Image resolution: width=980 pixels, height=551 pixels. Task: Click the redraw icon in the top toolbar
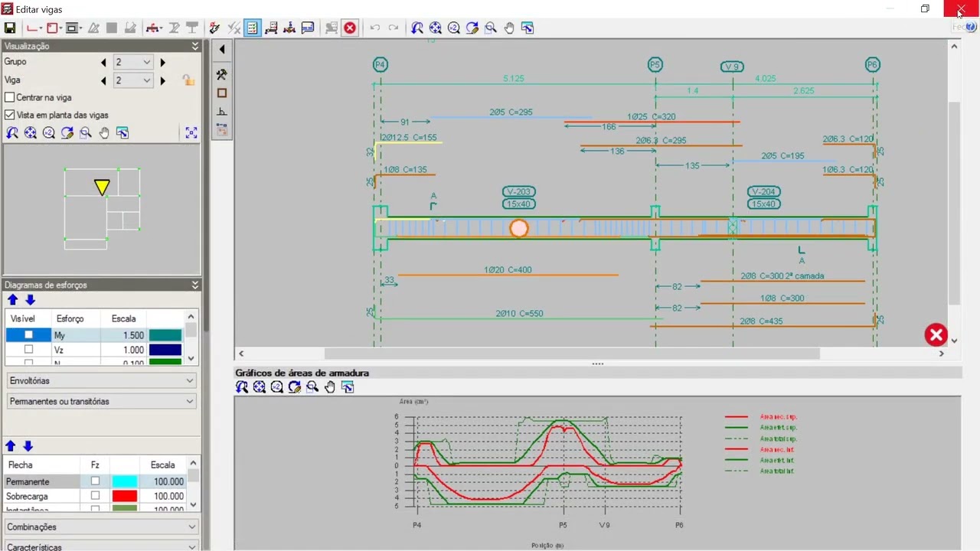[x=472, y=28]
